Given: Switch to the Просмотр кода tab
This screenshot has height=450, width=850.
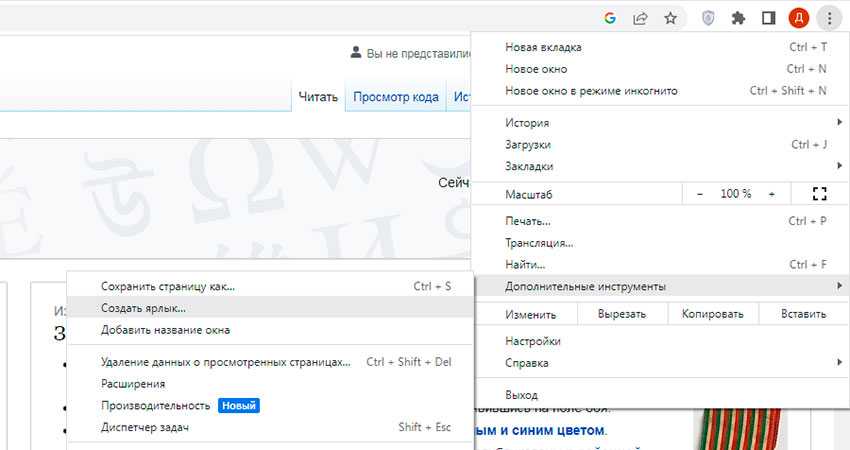Looking at the screenshot, I should pos(395,97).
